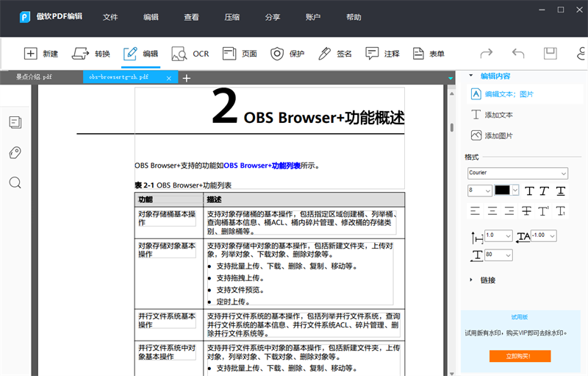Open the 转换 convert tool
Screen dimensions: 588x376
click(90, 54)
